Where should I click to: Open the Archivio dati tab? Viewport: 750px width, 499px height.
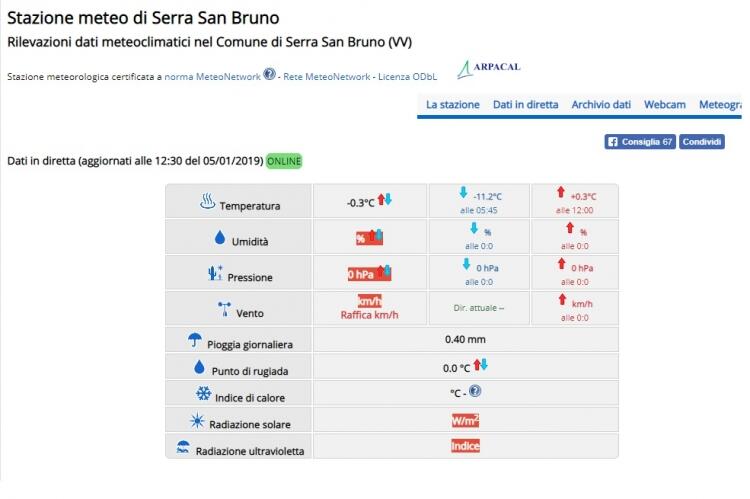coord(601,105)
